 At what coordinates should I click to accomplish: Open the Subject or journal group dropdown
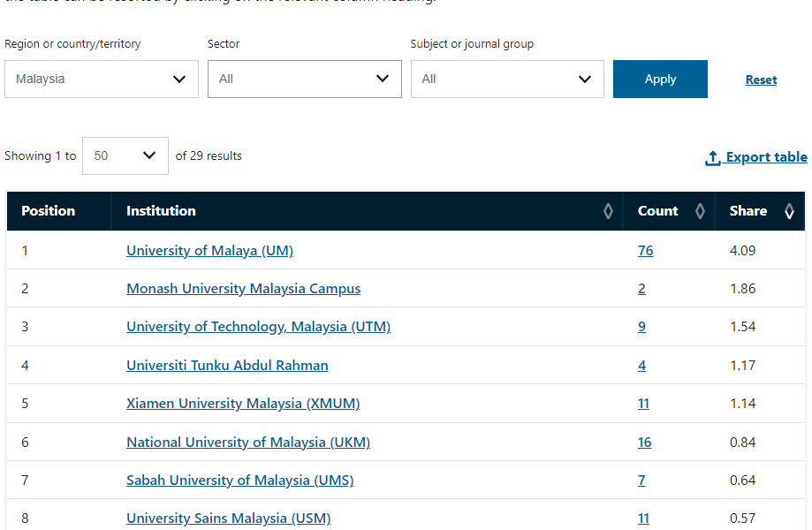click(507, 79)
